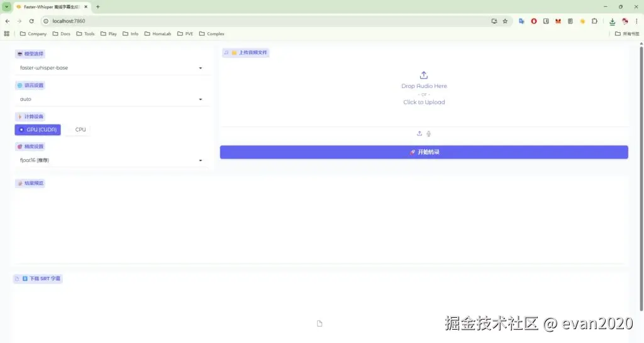Click the install app icon in address bar

(x=494, y=21)
